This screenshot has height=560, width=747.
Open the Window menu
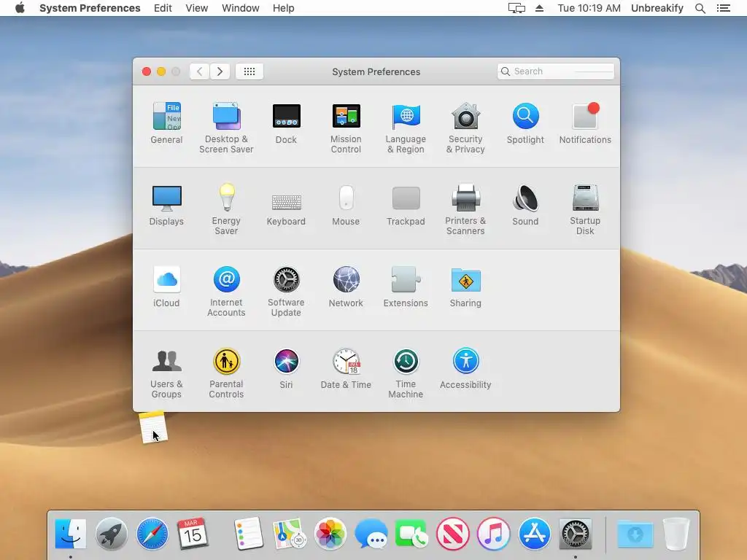(241, 8)
